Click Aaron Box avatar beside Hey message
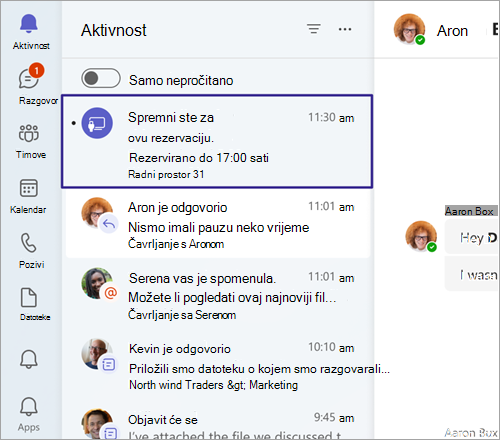This screenshot has height=440, width=500. [x=421, y=236]
